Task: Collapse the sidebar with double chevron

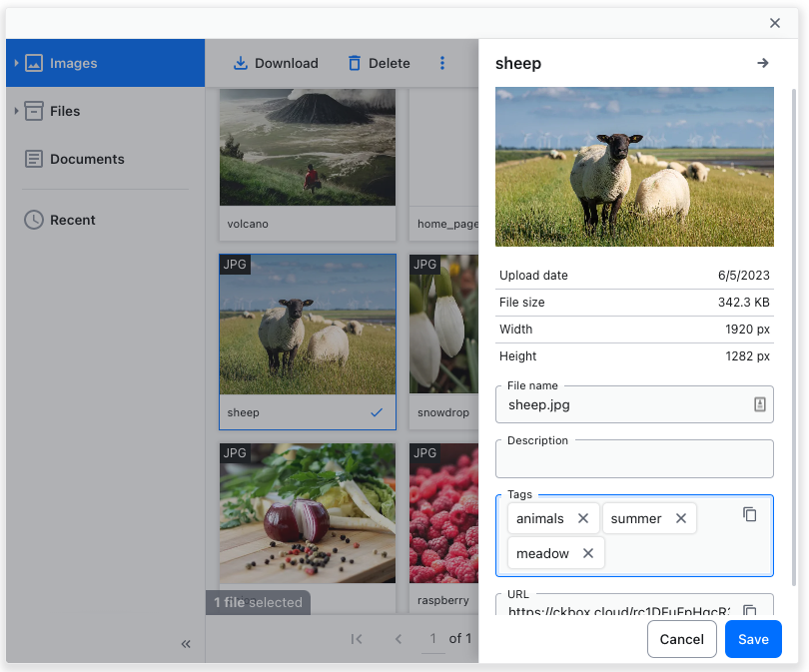Action: pyautogui.click(x=186, y=644)
